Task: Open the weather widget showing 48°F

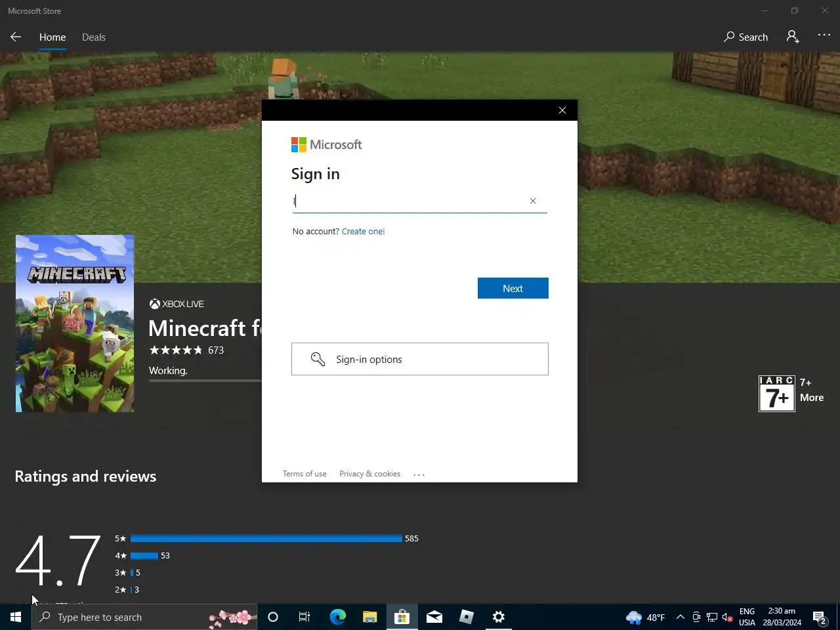Action: (646, 617)
